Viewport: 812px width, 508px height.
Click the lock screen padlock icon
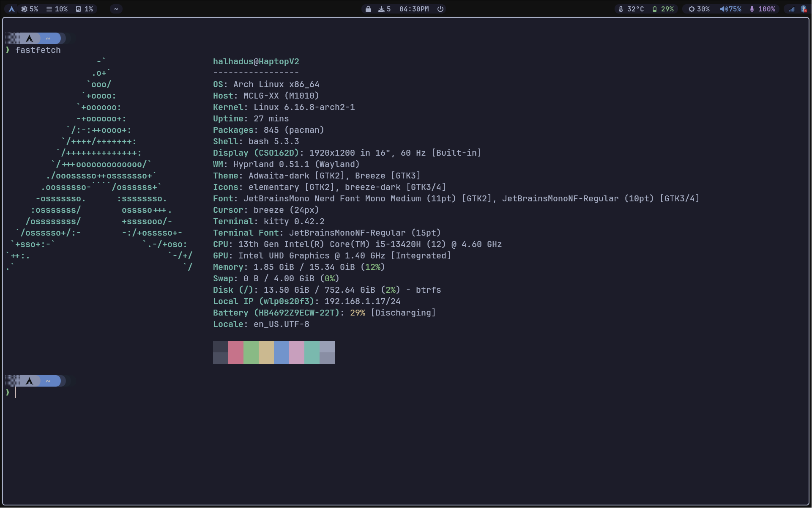[x=368, y=9]
